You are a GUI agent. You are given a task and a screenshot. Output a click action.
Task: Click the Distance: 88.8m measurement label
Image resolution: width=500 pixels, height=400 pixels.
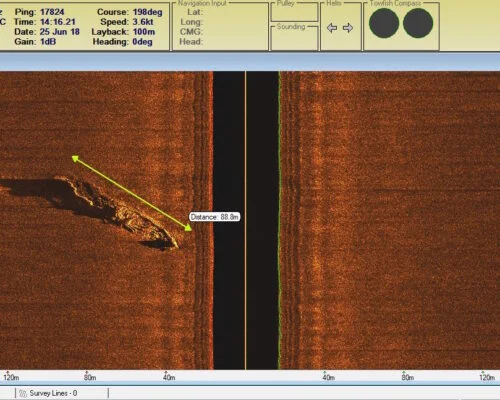pyautogui.click(x=215, y=217)
